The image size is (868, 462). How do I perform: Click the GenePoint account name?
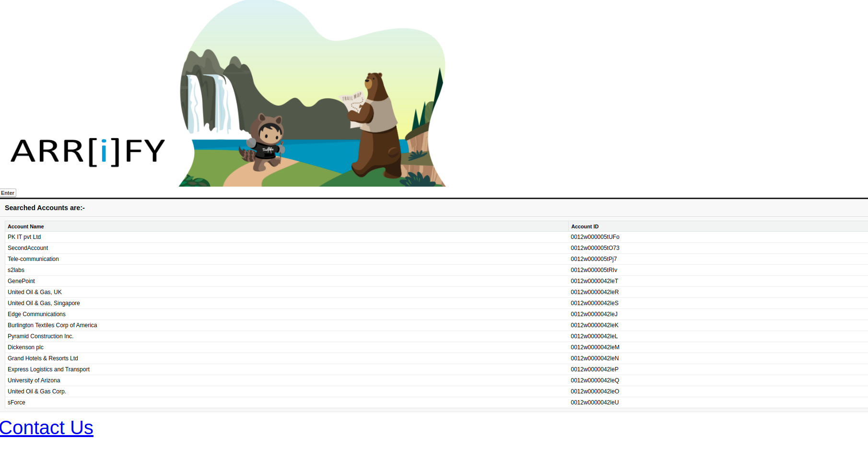point(21,281)
